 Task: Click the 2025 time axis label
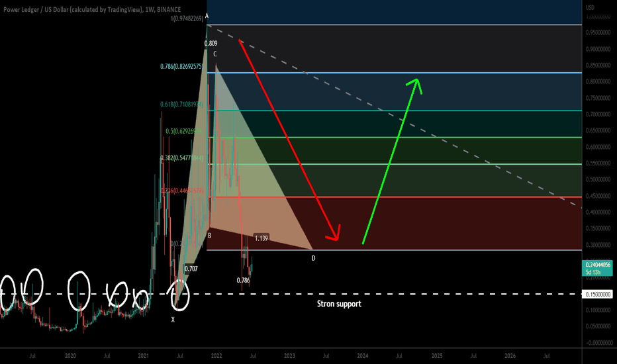(x=437, y=356)
